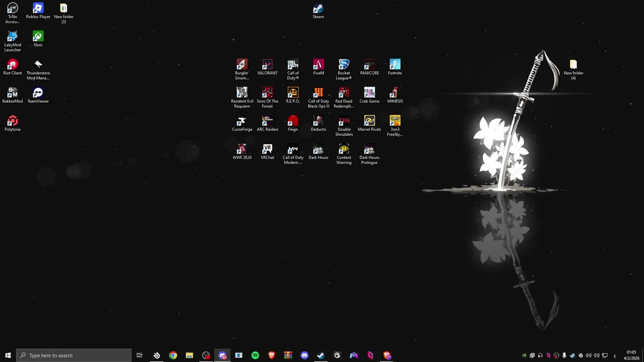644x362 pixels.
Task: Select the VALORANT game shortcut
Action: tap(267, 68)
